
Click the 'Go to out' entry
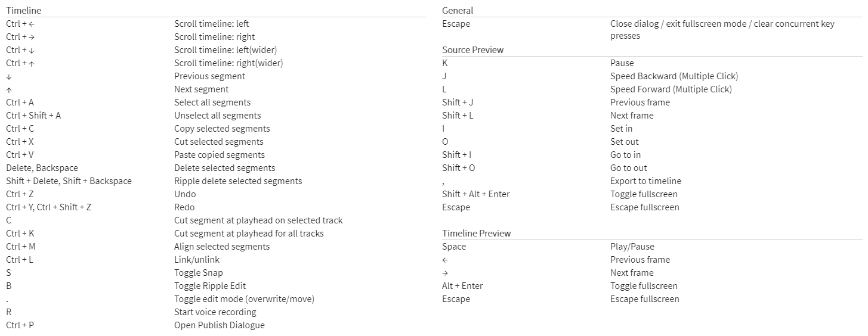629,168
